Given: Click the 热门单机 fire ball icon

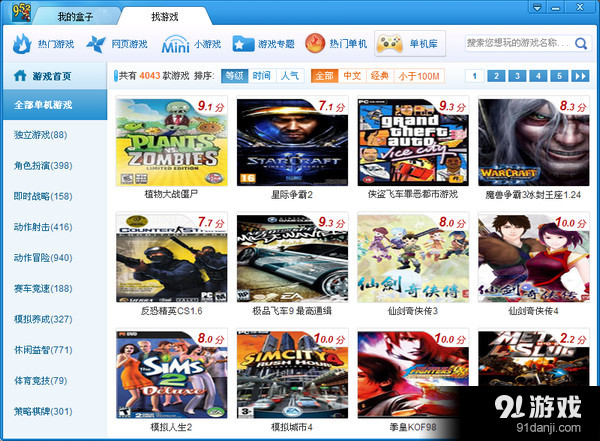Looking at the screenshot, I should (315, 43).
